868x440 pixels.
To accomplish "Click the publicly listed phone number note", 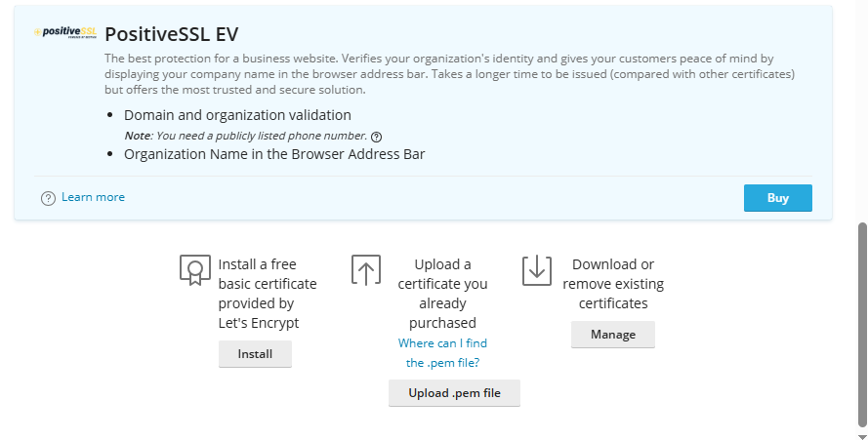I will tap(246, 137).
